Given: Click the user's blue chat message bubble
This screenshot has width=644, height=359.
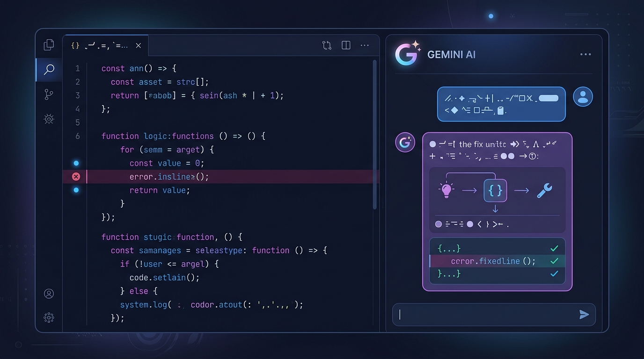Looking at the screenshot, I should coord(501,104).
